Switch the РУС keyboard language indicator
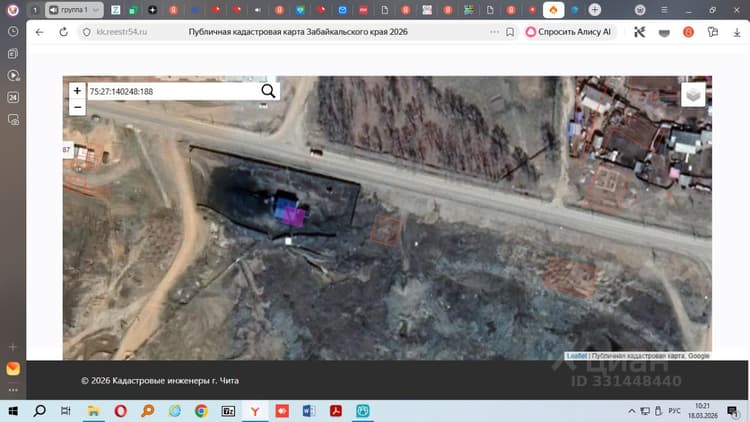Viewport: 750px width, 422px height. click(674, 411)
